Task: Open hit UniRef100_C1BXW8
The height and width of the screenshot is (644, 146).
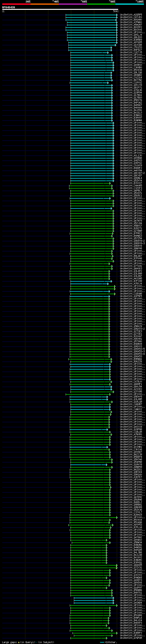Action: click(x=131, y=294)
